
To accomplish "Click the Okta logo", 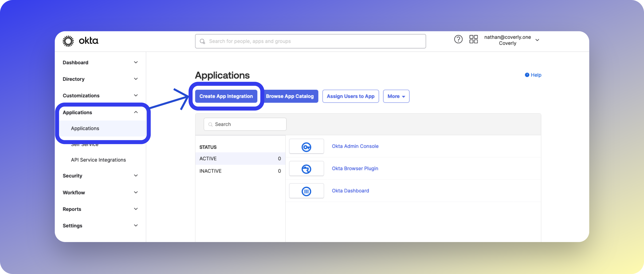I will (80, 41).
